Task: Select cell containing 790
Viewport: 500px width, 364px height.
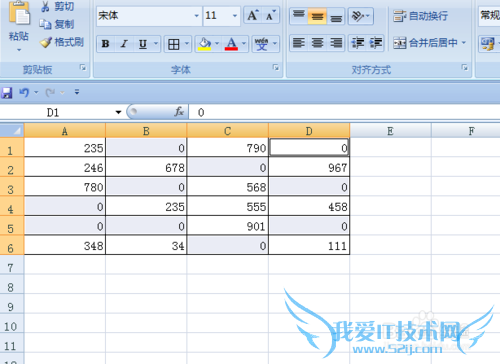Action: tap(228, 148)
